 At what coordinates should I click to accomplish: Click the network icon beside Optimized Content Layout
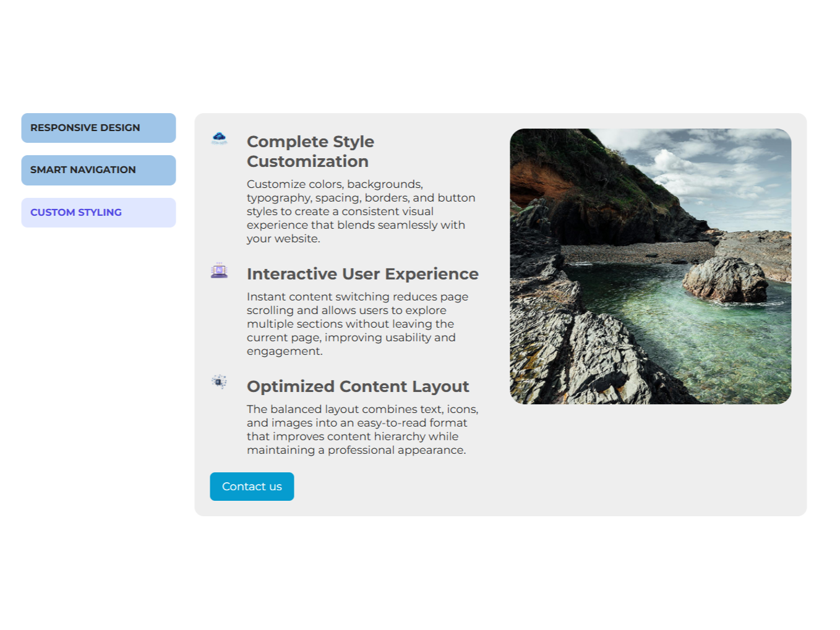coord(219,383)
